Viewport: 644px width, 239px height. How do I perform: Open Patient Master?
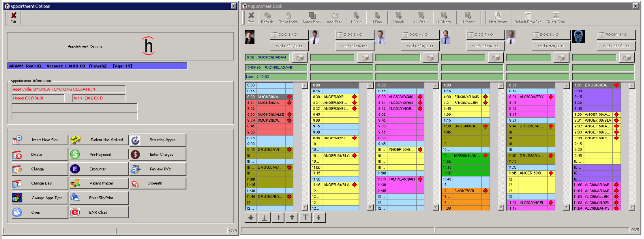[99, 183]
